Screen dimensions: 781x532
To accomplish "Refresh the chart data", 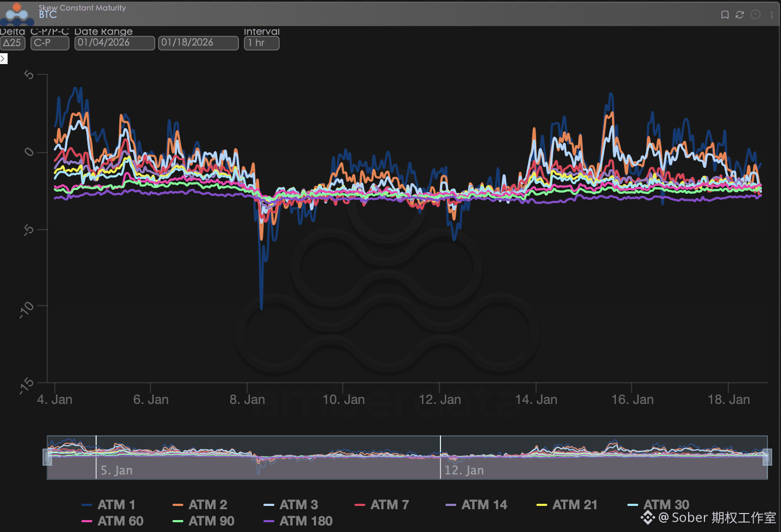I will [740, 15].
